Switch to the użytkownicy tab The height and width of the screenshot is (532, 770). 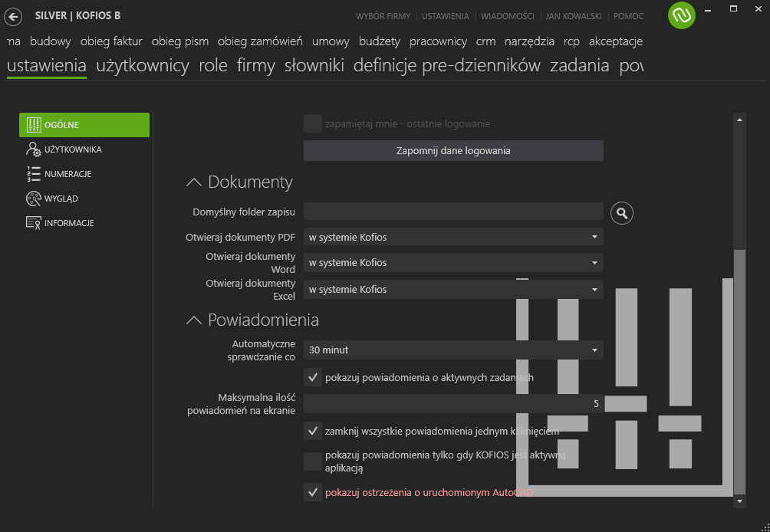pyautogui.click(x=143, y=65)
